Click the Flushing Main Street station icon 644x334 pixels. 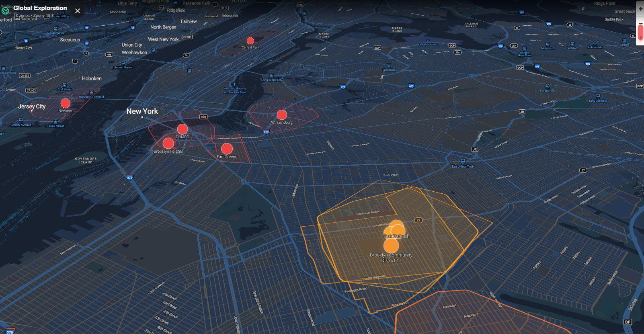524,48
